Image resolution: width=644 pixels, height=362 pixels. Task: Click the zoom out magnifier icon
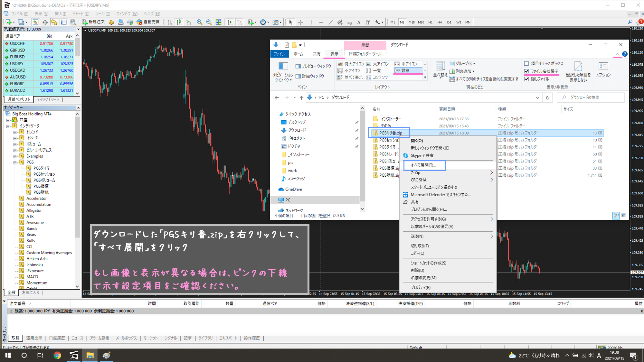coord(209,22)
